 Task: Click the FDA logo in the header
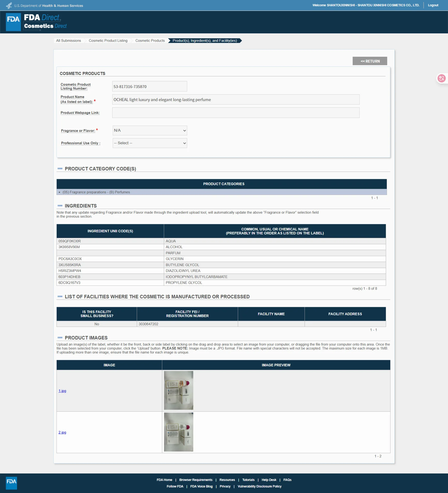[x=13, y=22]
